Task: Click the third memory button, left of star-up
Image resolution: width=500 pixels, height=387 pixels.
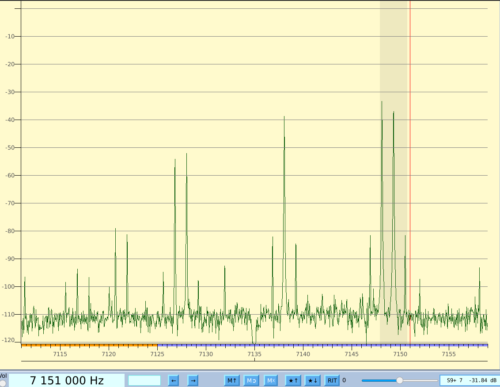Action: point(271,380)
